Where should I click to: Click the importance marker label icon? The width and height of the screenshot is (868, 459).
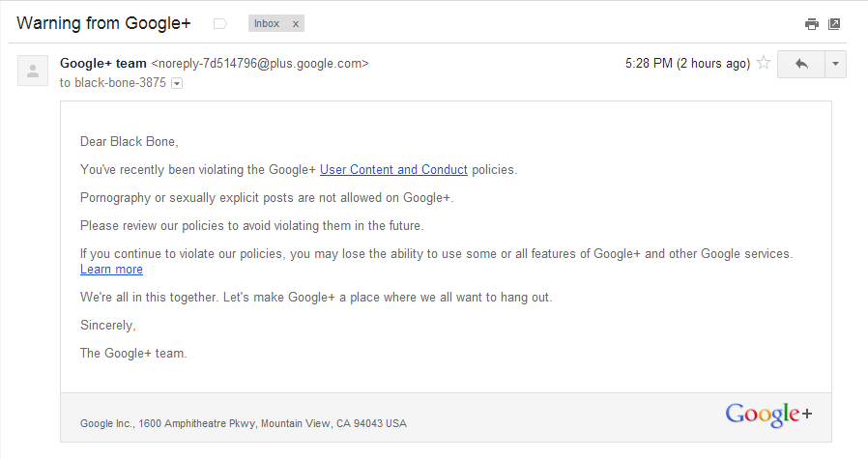[219, 24]
